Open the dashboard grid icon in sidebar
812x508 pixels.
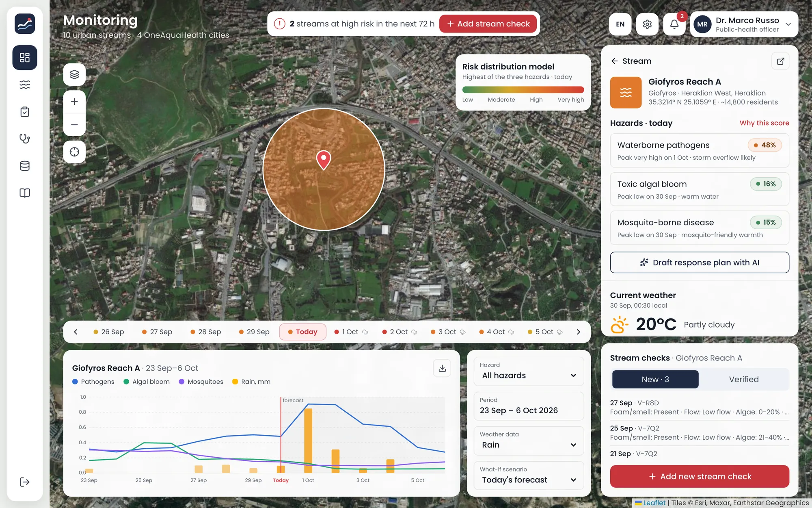25,57
